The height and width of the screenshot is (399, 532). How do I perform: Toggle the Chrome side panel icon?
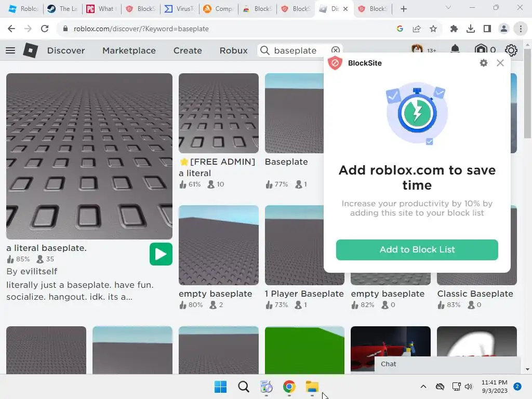(487, 29)
